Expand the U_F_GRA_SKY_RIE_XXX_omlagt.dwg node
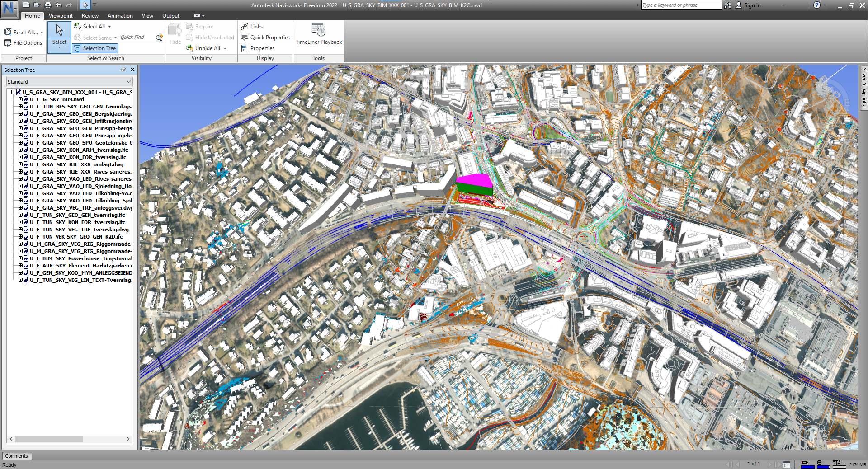 20,164
